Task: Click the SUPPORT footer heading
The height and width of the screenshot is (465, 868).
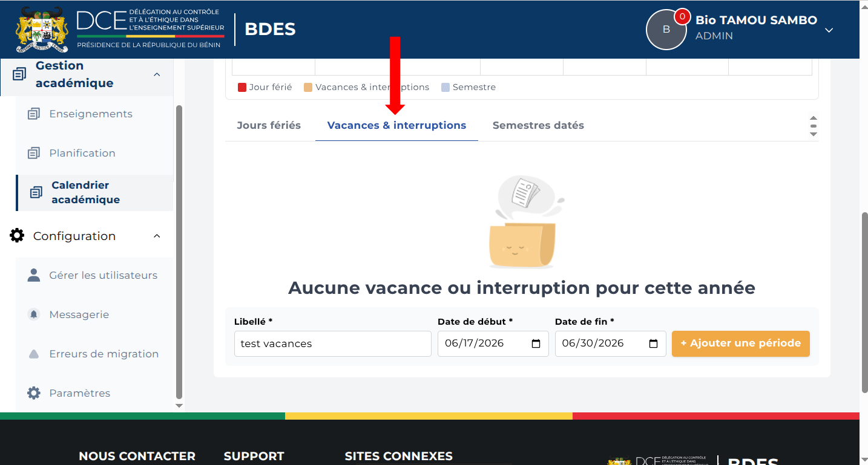Action: pyautogui.click(x=254, y=457)
